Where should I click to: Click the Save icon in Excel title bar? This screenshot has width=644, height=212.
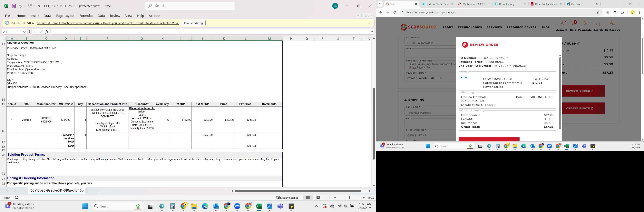[14, 6]
